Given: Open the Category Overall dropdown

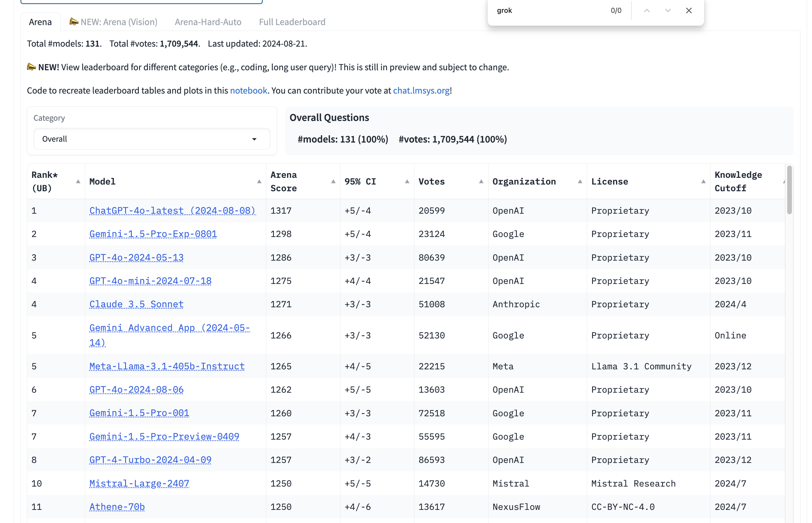Looking at the screenshot, I should [152, 139].
